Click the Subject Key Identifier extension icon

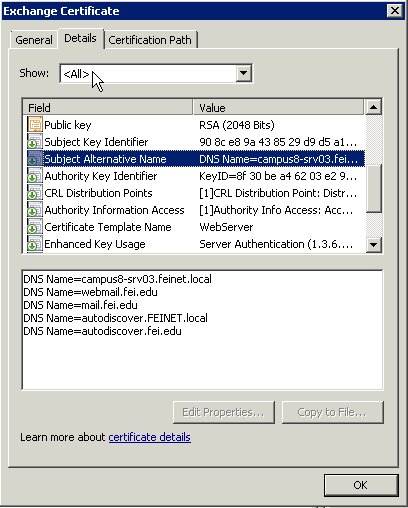click(x=35, y=142)
